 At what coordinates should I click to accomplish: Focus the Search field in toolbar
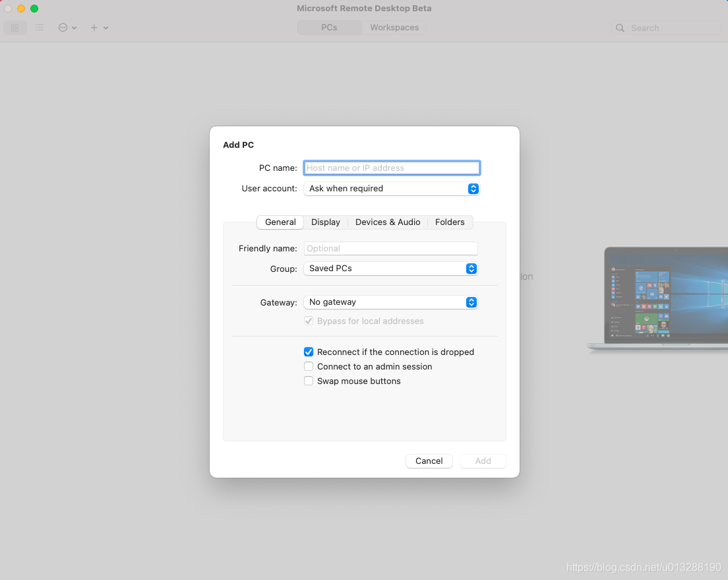coord(666,28)
